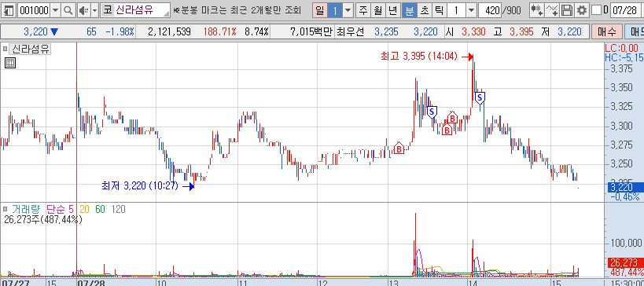Expand the stock code 001000 dropdown arrow
644x286 pixels.
[x=56, y=10]
